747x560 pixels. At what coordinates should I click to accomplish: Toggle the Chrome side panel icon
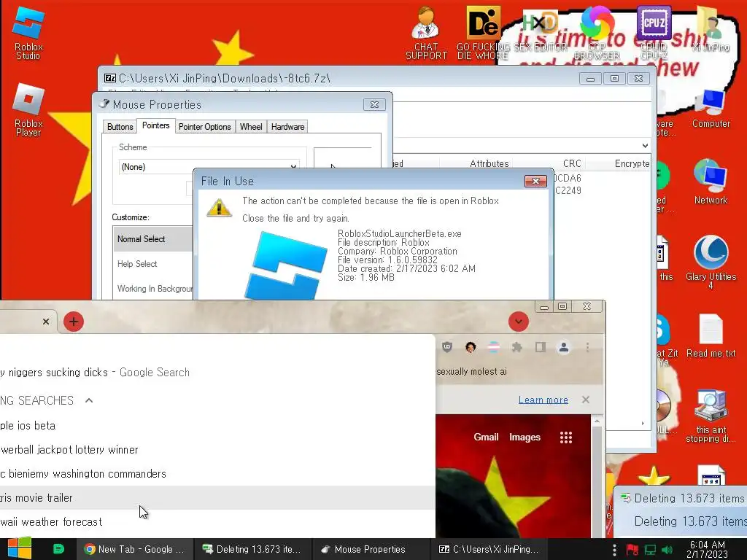541,347
